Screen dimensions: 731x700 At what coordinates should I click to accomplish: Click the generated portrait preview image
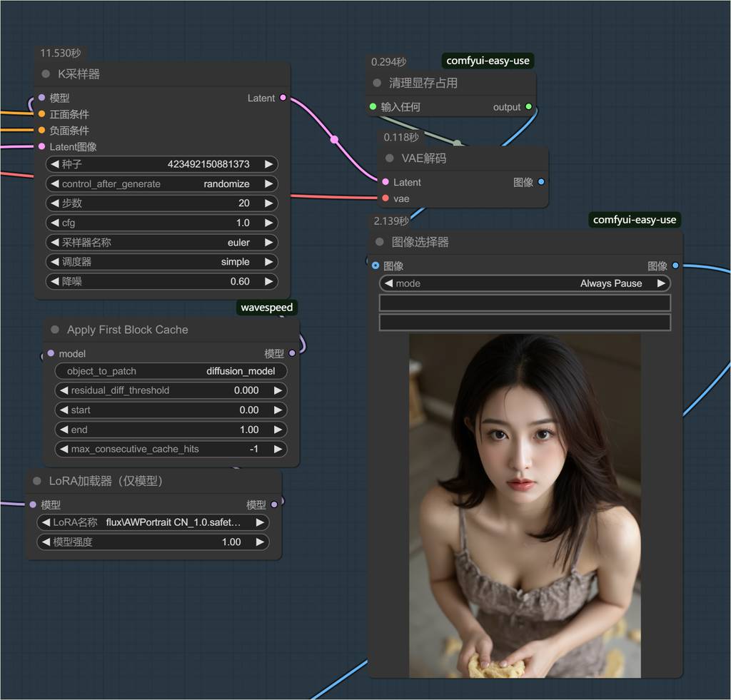(x=525, y=505)
